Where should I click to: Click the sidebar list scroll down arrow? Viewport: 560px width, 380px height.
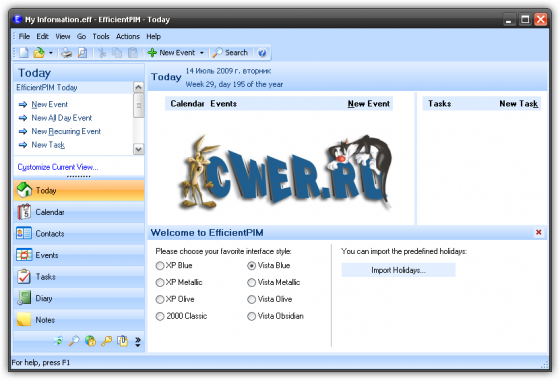(139, 149)
